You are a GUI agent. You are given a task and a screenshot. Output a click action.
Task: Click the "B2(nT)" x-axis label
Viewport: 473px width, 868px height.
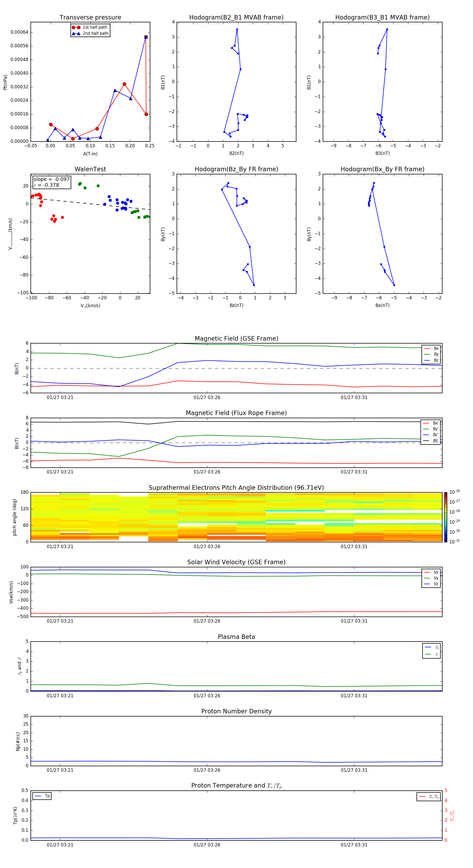point(236,153)
